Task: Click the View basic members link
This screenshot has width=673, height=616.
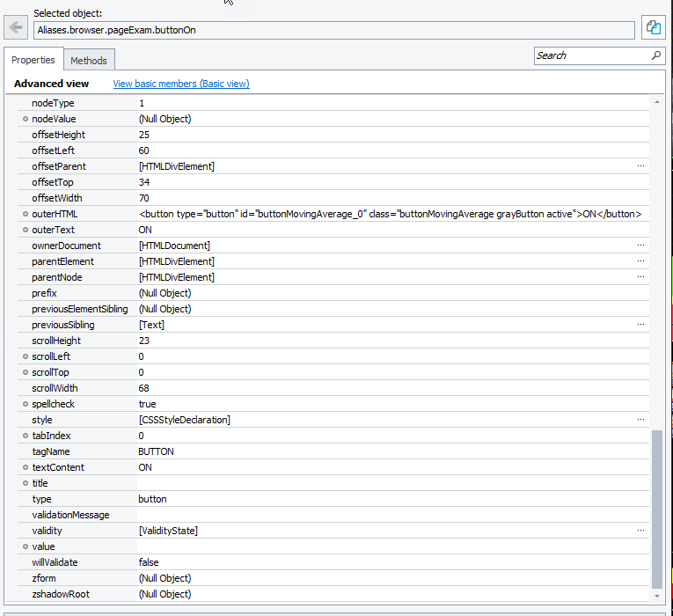Action: click(x=181, y=84)
